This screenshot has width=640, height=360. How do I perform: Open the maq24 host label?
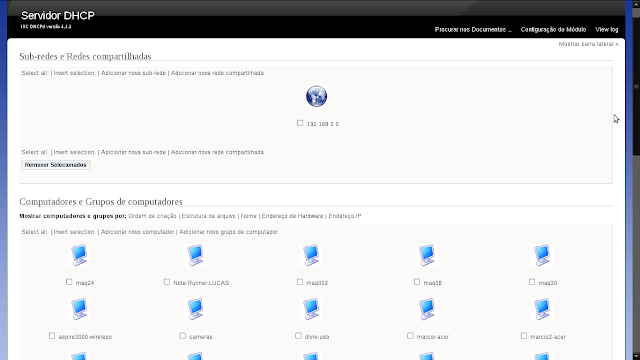85,283
